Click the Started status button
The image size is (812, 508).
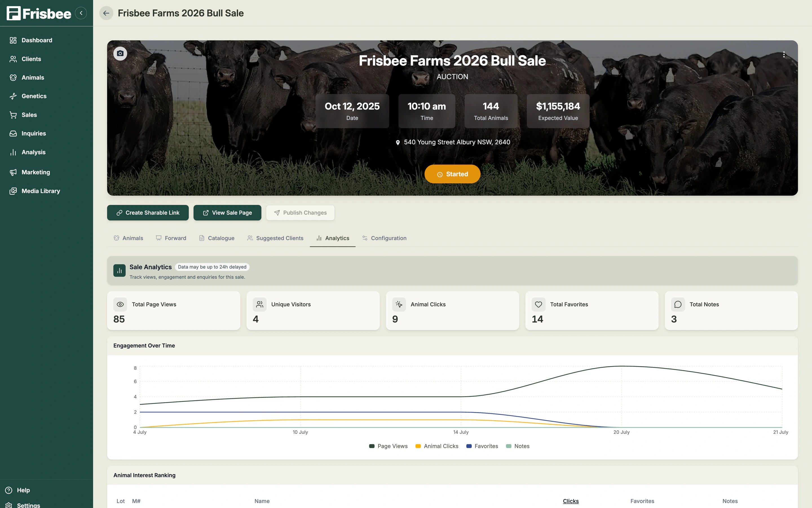[452, 174]
